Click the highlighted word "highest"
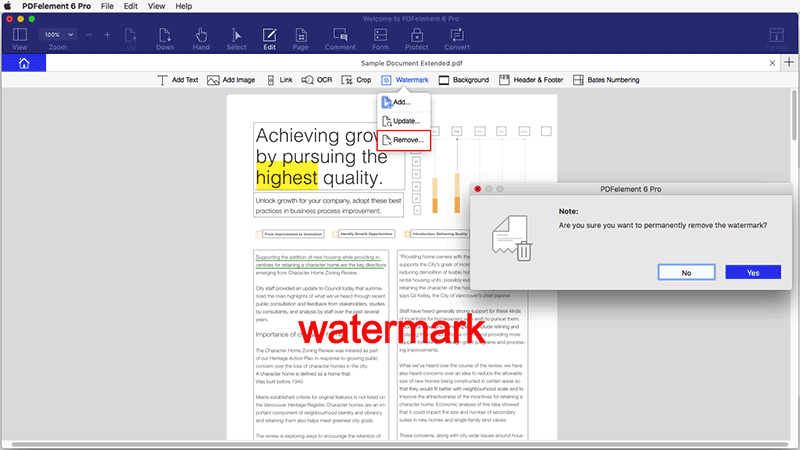The height and width of the screenshot is (450, 800). 287,178
